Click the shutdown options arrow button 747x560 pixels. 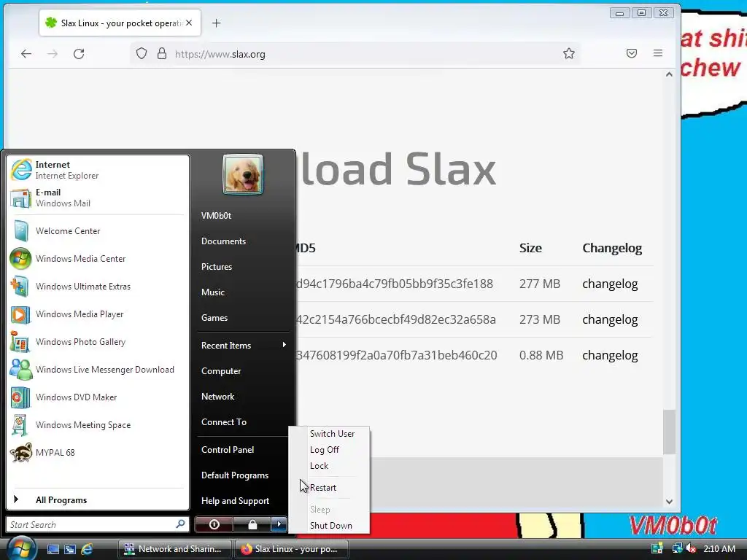click(279, 524)
